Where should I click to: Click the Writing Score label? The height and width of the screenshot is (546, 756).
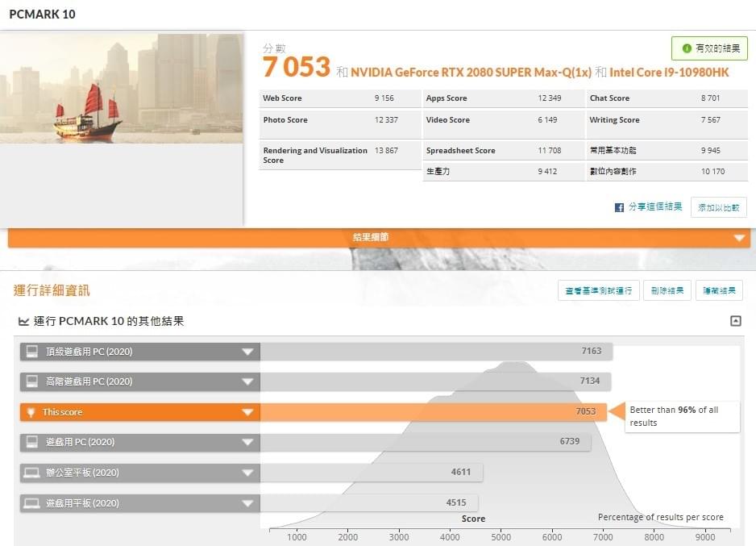(x=614, y=119)
